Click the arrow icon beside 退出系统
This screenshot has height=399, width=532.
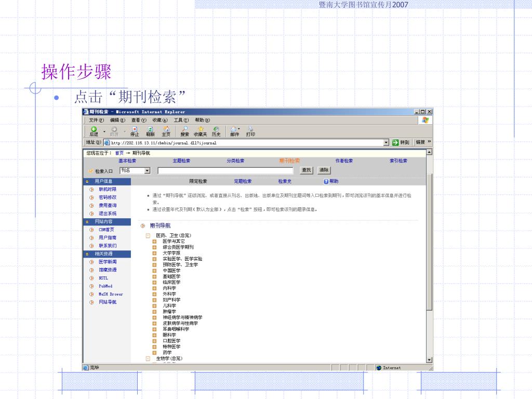tap(91, 214)
